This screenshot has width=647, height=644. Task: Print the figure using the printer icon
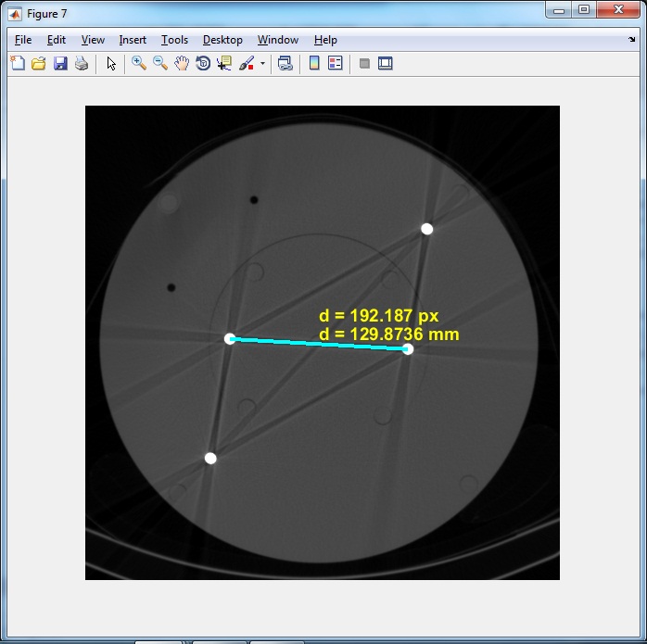[82, 64]
